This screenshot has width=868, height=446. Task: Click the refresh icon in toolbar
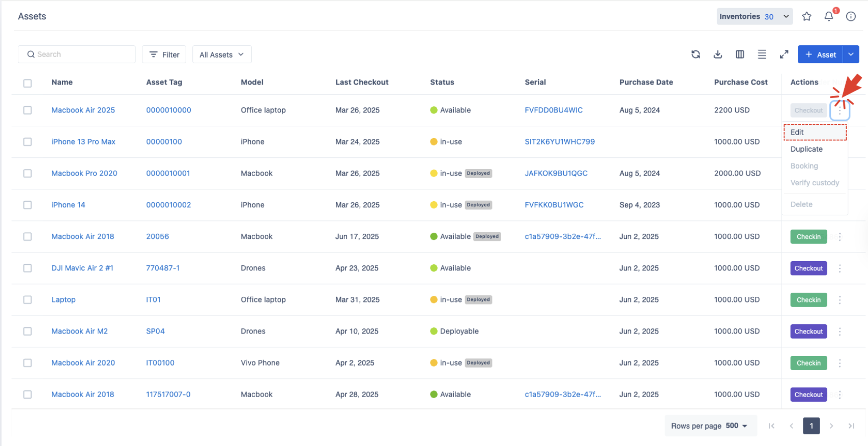pyautogui.click(x=696, y=54)
